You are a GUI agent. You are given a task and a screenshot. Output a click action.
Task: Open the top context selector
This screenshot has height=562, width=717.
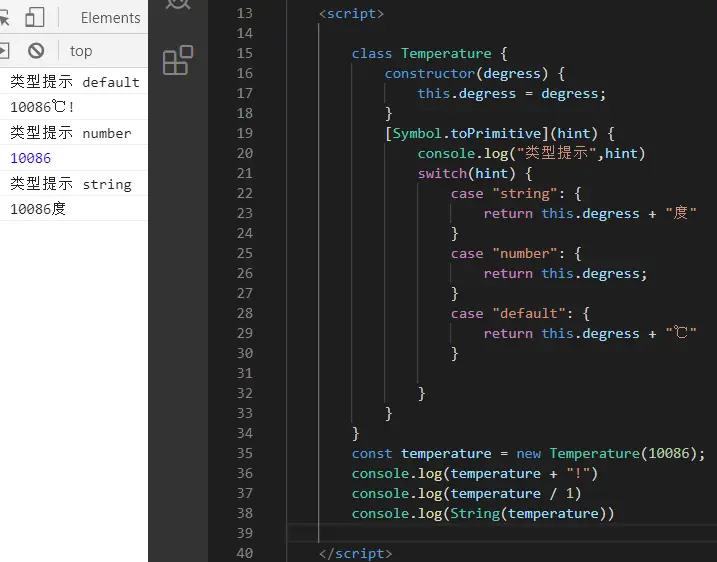81,51
